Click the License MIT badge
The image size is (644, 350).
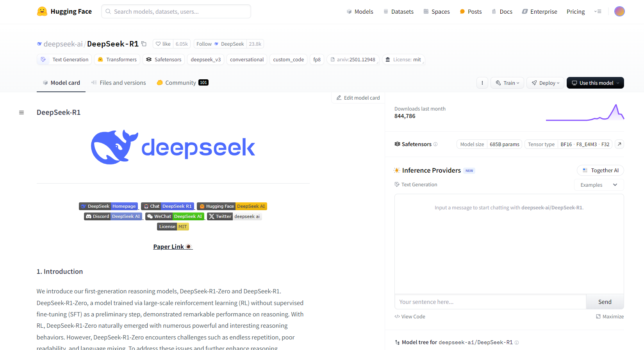[173, 227]
